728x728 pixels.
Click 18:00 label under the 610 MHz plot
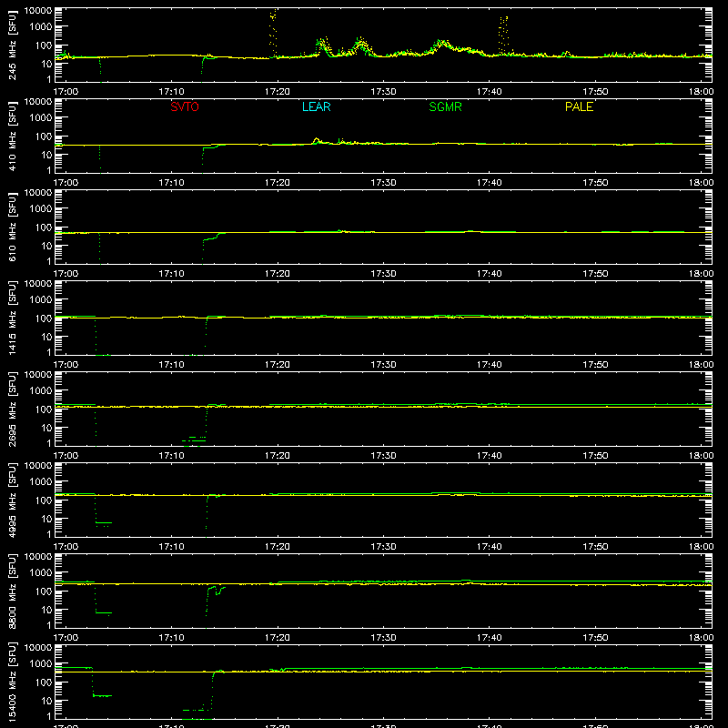click(x=701, y=274)
